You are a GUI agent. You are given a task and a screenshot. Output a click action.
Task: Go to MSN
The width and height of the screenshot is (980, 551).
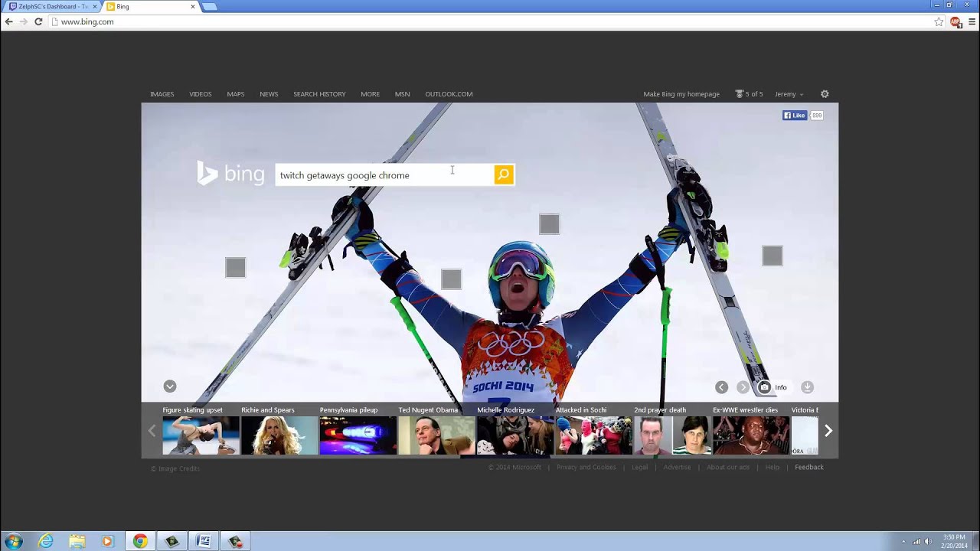[x=402, y=94]
